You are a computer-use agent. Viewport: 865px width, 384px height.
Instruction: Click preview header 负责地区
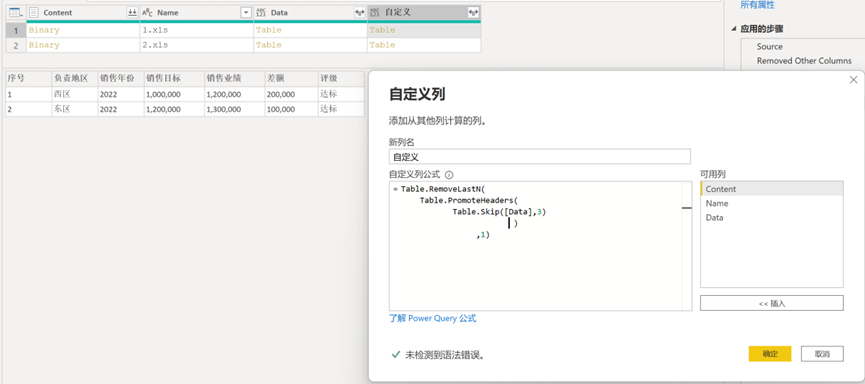tap(74, 78)
